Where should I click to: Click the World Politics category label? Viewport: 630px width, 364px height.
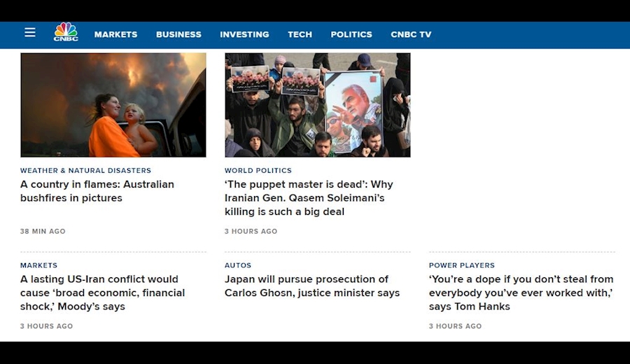pyautogui.click(x=258, y=171)
